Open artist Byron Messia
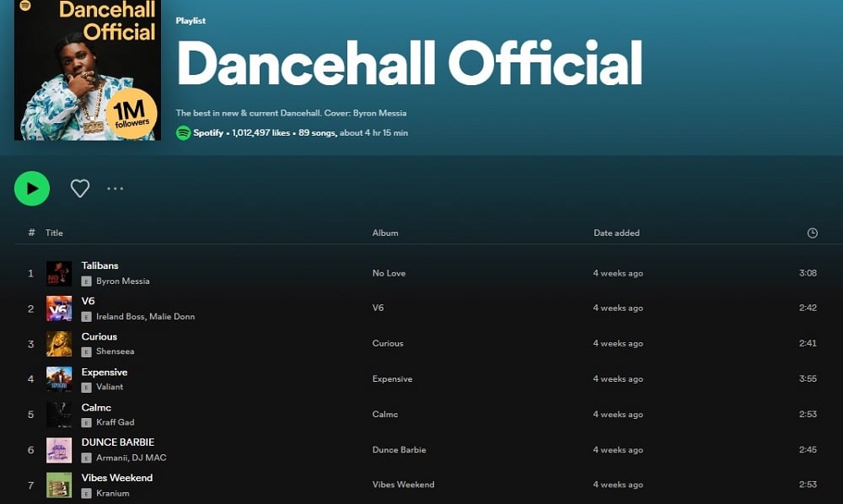Image resolution: width=843 pixels, height=504 pixels. [x=123, y=281]
